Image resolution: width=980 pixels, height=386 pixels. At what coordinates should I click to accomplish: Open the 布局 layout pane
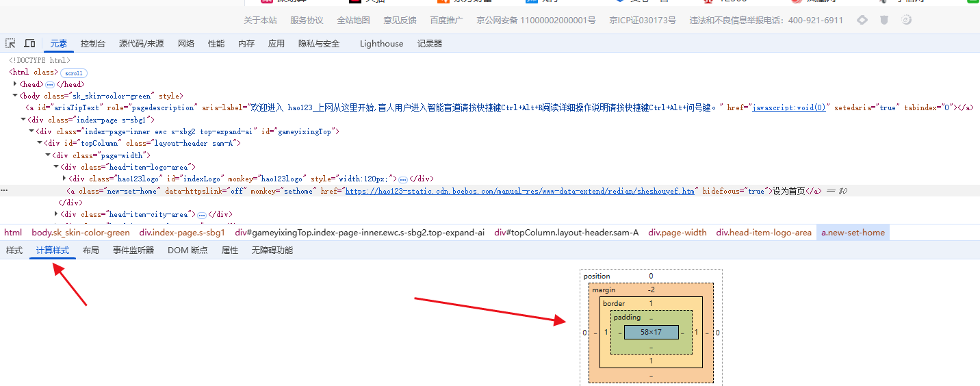pos(91,250)
